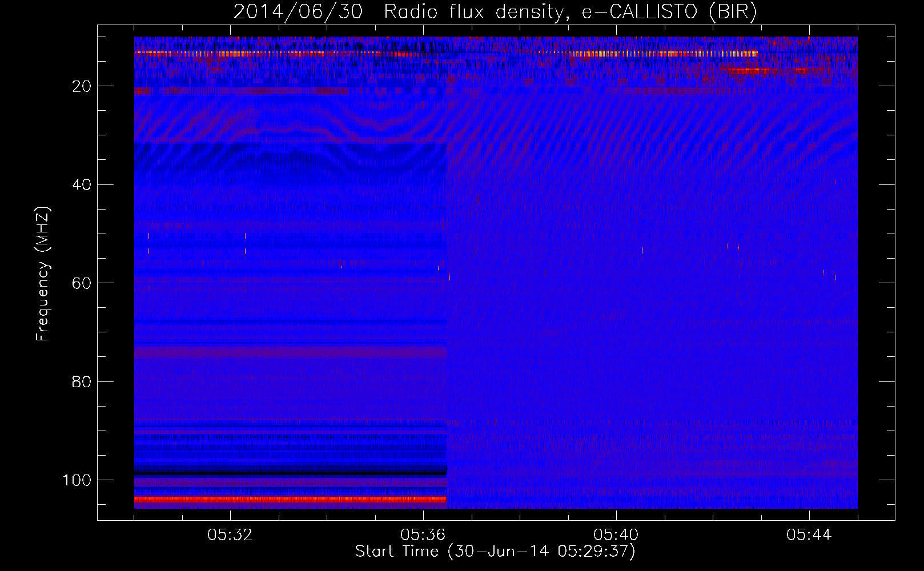Click the '100' frequency tick label
Viewport: 924px width, 571px height.
tap(77, 480)
